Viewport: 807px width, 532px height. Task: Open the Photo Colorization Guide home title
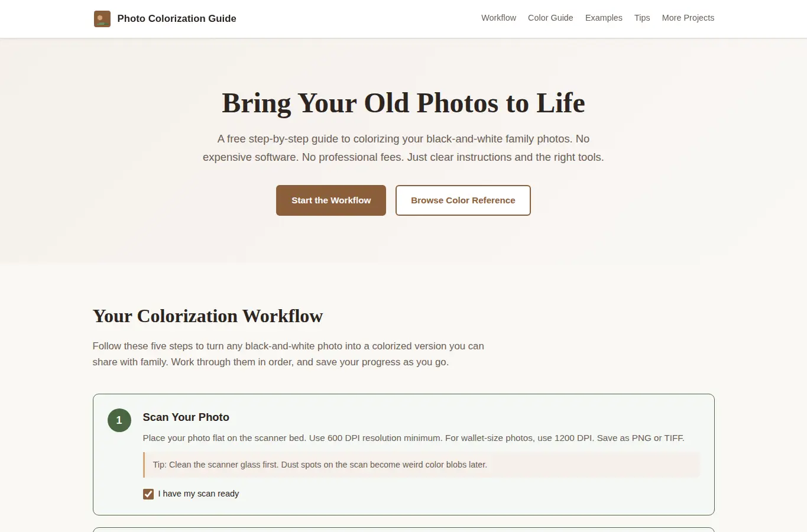(177, 18)
